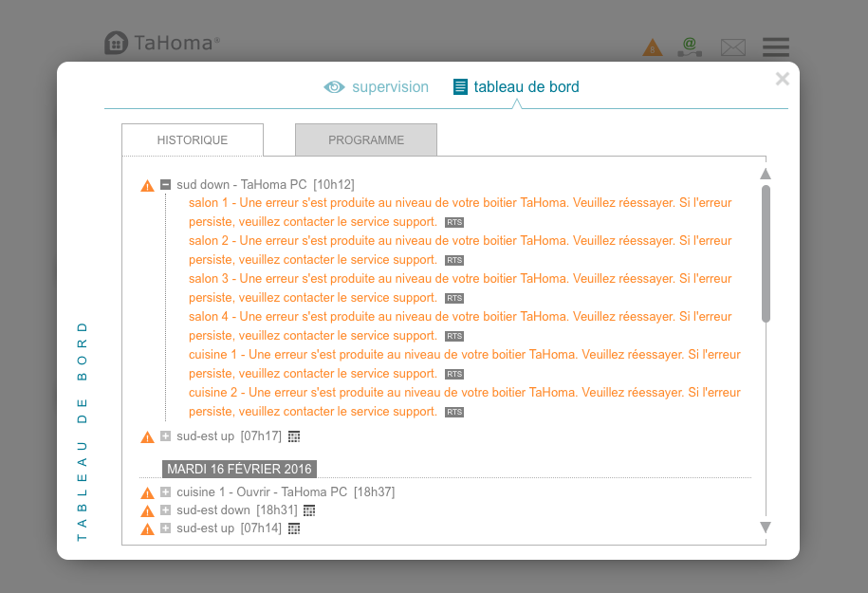Image resolution: width=868 pixels, height=593 pixels.
Task: Click calendar icon next to sud-est up [07h17]
Action: click(294, 436)
